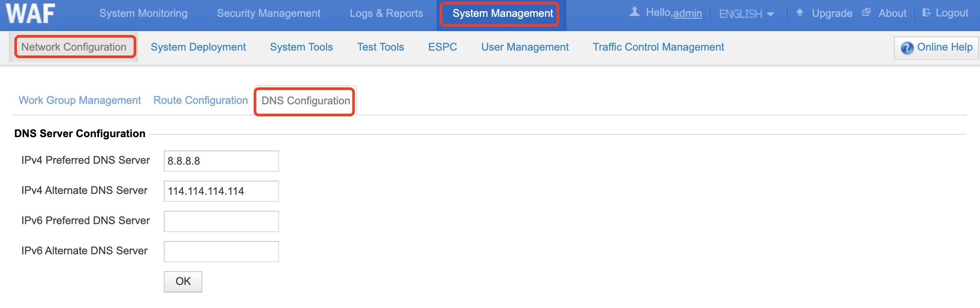Click the user profile icon beside Hello
980x308 pixels.
tap(635, 12)
